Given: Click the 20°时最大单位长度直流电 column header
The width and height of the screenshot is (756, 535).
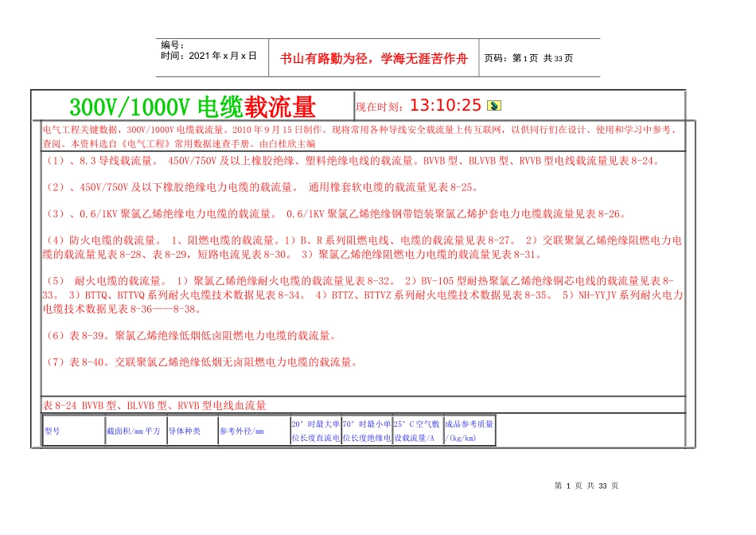Looking at the screenshot, I should (316, 431).
